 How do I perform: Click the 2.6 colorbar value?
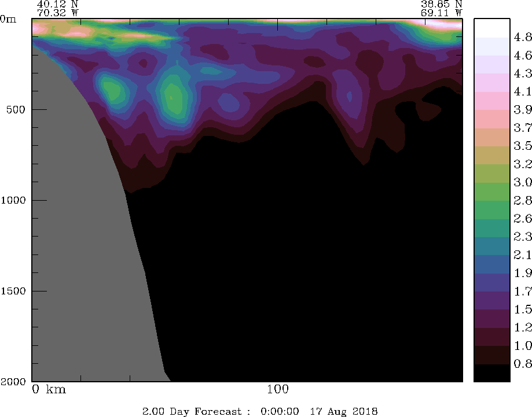[x=523, y=218]
